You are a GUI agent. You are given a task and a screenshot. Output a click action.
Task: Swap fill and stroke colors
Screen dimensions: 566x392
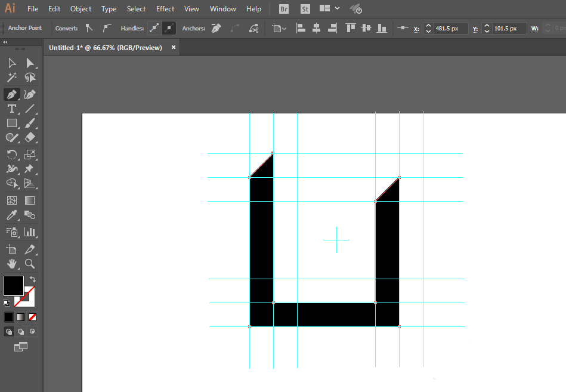pos(32,279)
